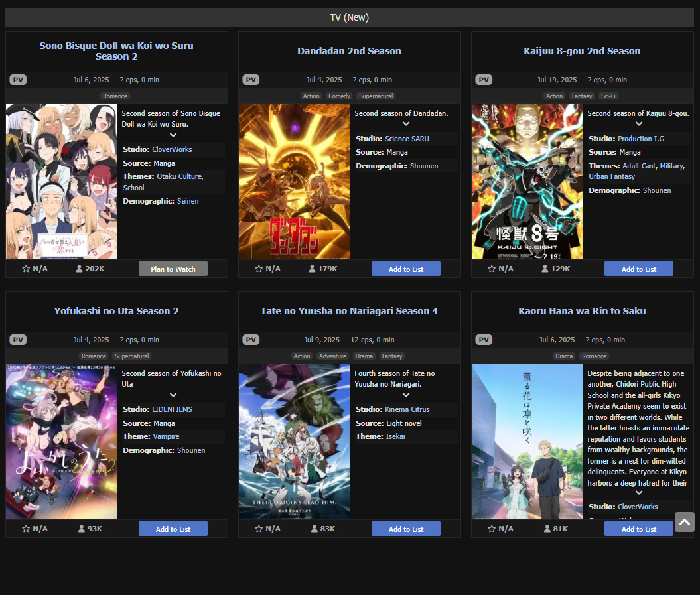Image resolution: width=700 pixels, height=595 pixels.
Task: Click the PV badge on Kaijuu 8-gou 2nd Season
Action: click(484, 80)
